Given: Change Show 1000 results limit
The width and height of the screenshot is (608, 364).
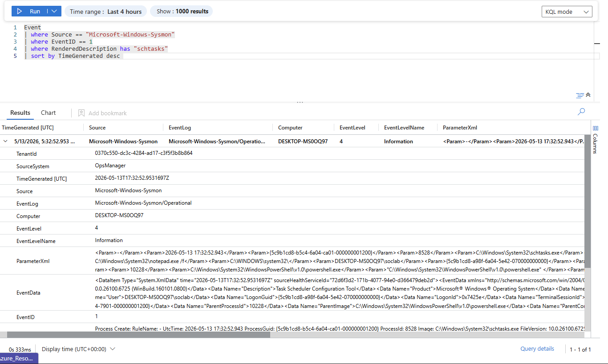Looking at the screenshot, I should click(182, 11).
